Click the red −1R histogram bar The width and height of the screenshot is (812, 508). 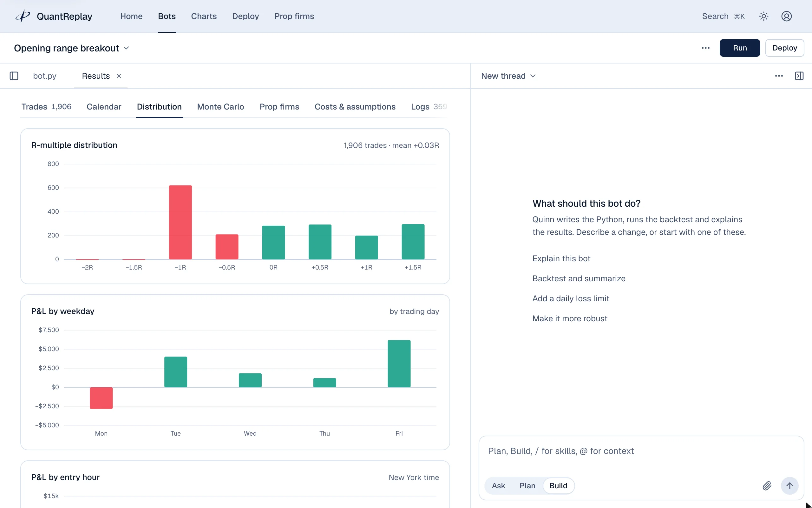pyautogui.click(x=180, y=222)
